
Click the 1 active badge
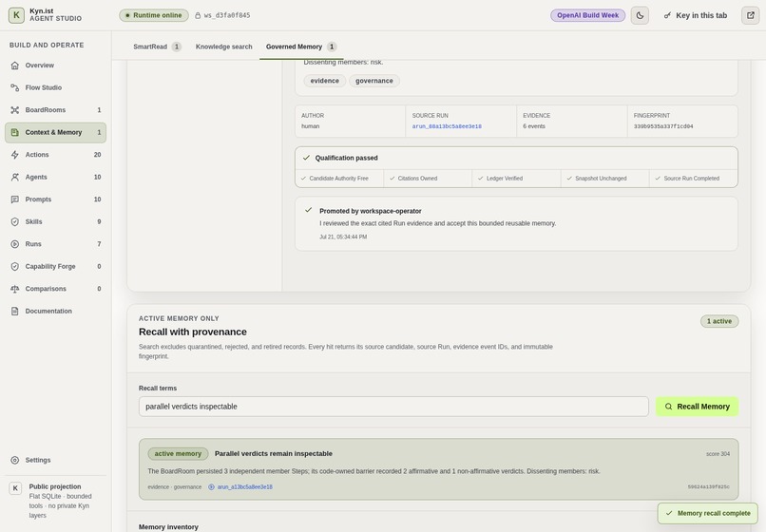pyautogui.click(x=719, y=321)
